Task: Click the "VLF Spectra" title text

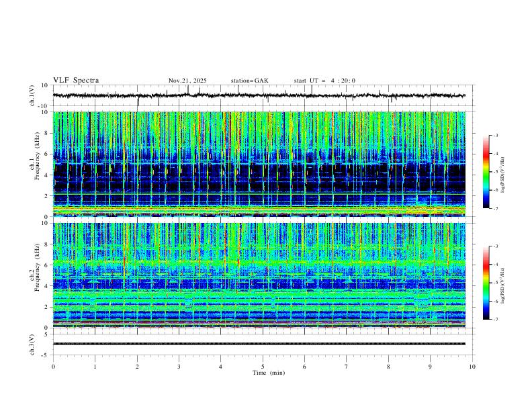Action: point(76,81)
